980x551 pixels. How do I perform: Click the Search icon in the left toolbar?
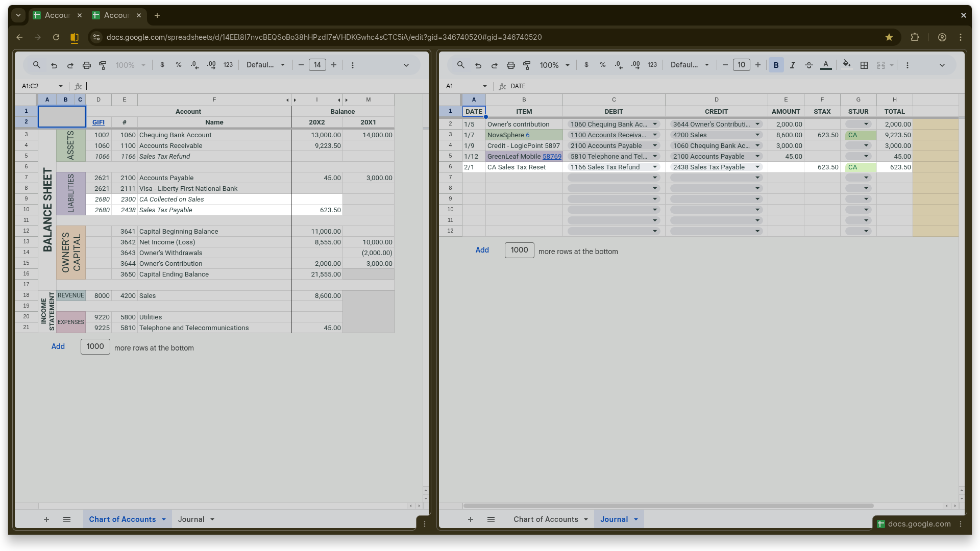tap(36, 65)
